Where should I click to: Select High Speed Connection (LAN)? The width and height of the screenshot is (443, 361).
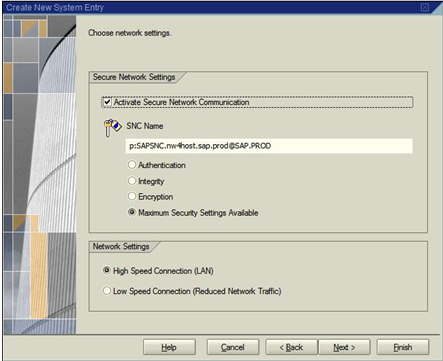pyautogui.click(x=107, y=271)
